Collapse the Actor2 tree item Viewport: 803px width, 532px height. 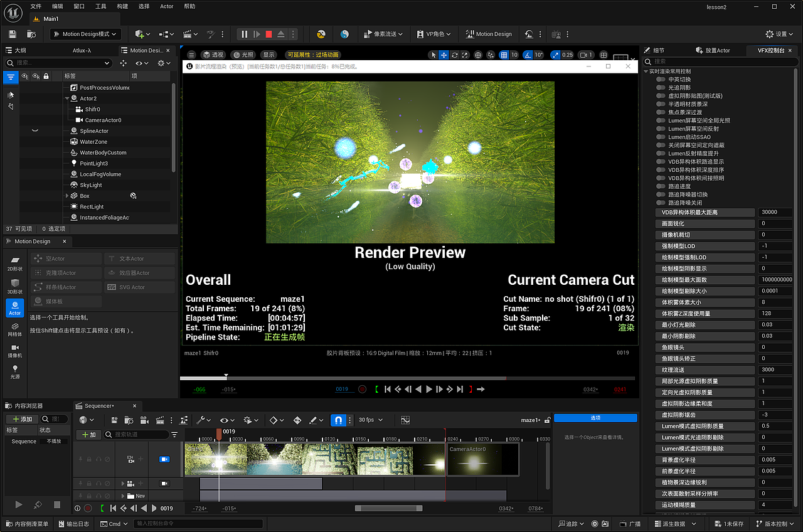(66, 98)
